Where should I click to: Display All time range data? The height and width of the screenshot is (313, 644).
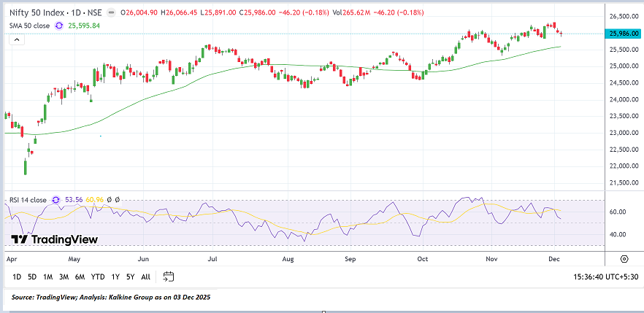click(x=145, y=277)
